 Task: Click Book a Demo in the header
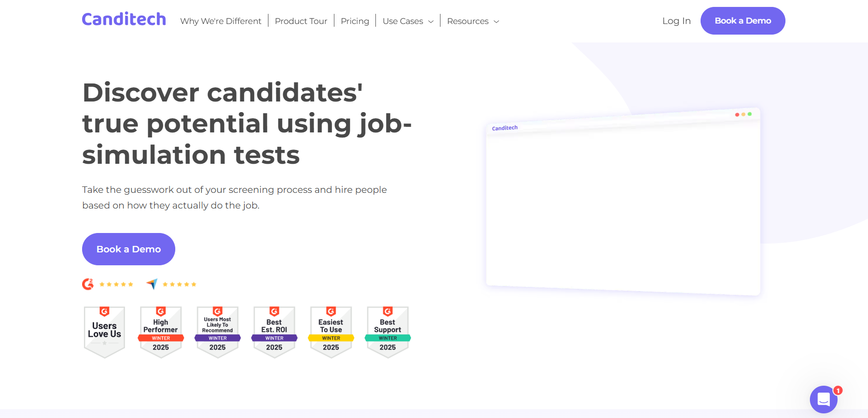click(x=743, y=21)
